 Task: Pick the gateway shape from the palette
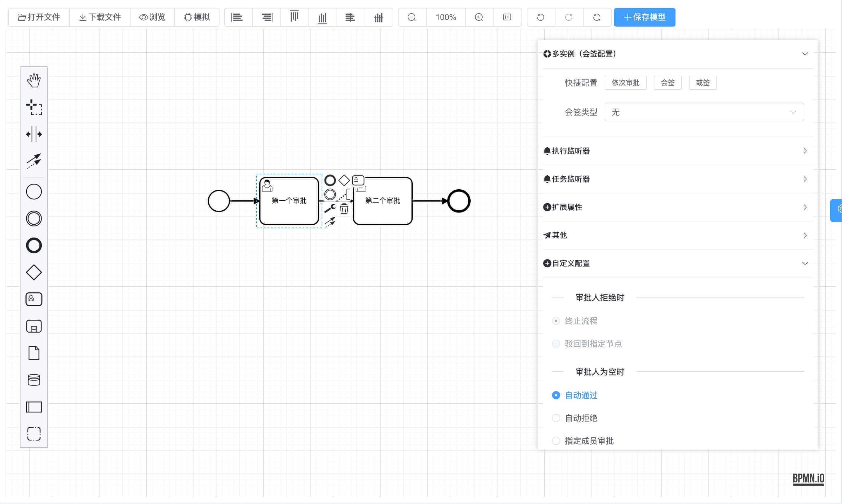34,272
